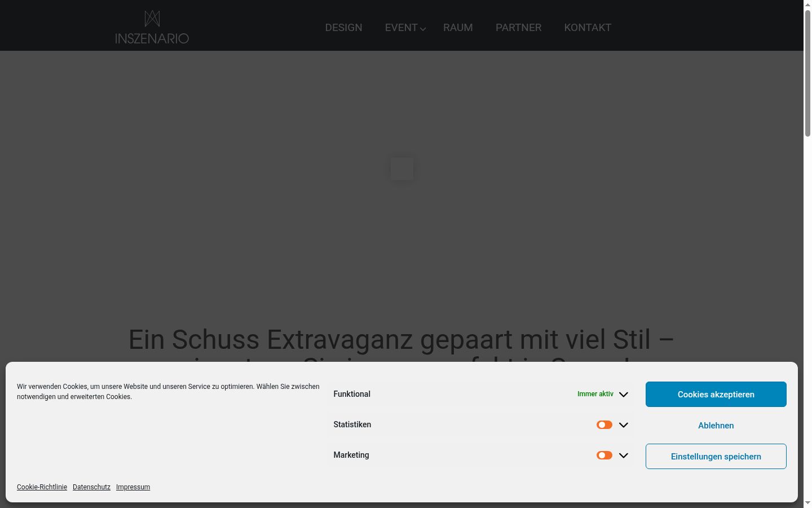Click the INSZENARIO logo
The height and width of the screenshot is (508, 812).
(152, 27)
